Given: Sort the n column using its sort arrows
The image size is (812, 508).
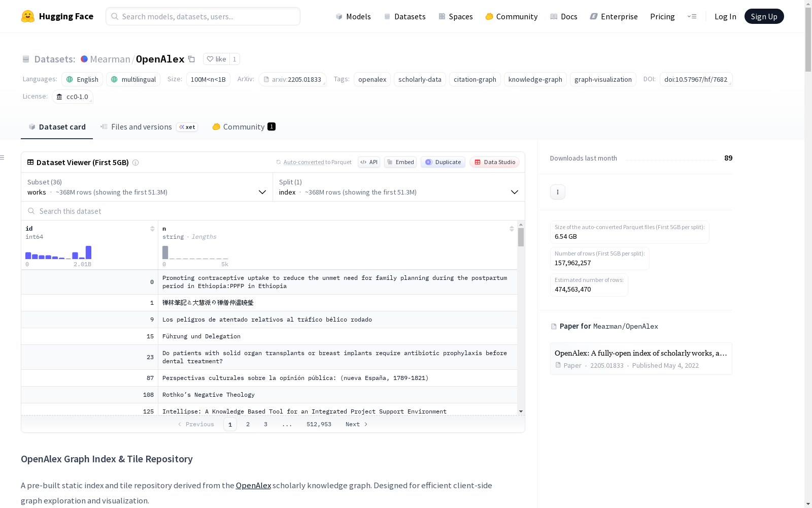Looking at the screenshot, I should 512,229.
